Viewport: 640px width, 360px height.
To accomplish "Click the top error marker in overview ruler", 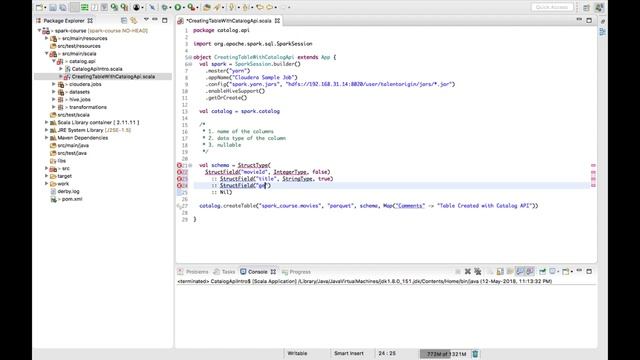I will [593, 165].
